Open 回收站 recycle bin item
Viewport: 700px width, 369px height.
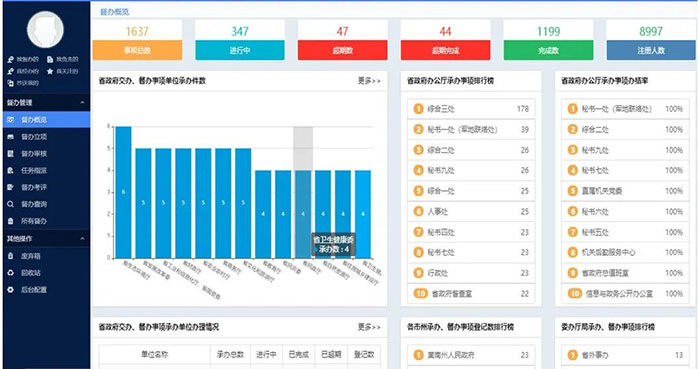pyautogui.click(x=46, y=273)
